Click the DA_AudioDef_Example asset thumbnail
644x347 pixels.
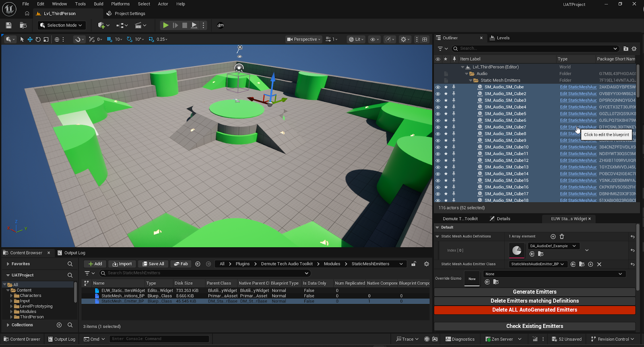517,250
